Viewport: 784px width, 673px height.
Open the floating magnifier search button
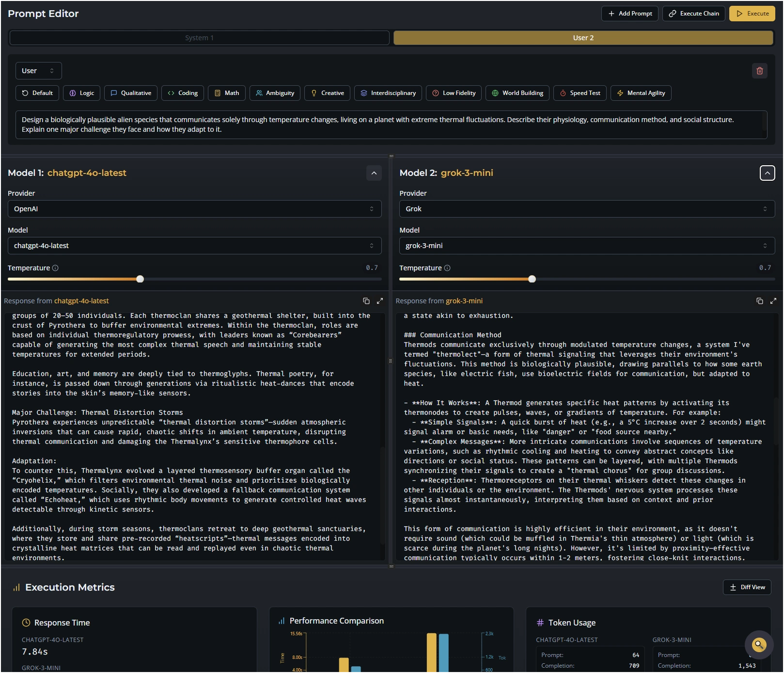[759, 644]
